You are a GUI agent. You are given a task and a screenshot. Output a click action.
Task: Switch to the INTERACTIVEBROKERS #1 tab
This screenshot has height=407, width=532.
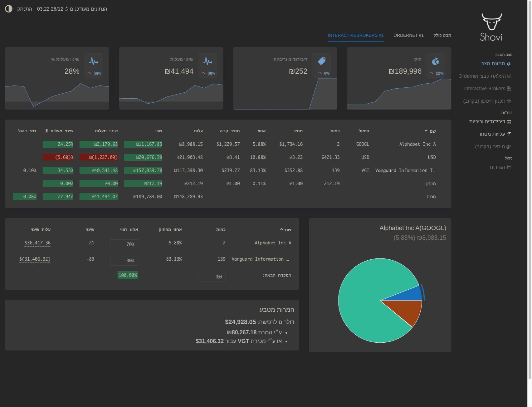pos(356,35)
